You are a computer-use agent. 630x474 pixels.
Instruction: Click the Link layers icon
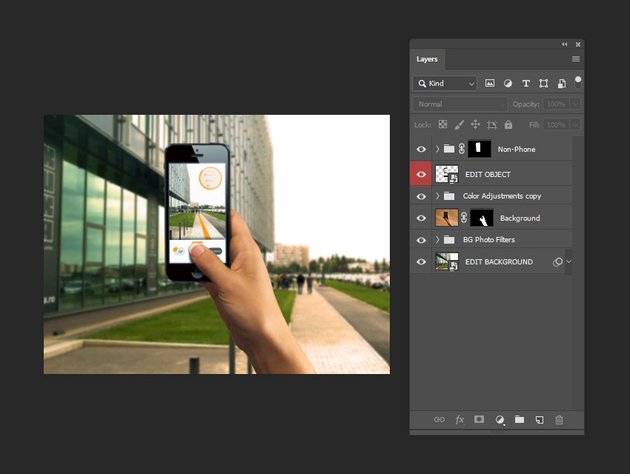439,419
